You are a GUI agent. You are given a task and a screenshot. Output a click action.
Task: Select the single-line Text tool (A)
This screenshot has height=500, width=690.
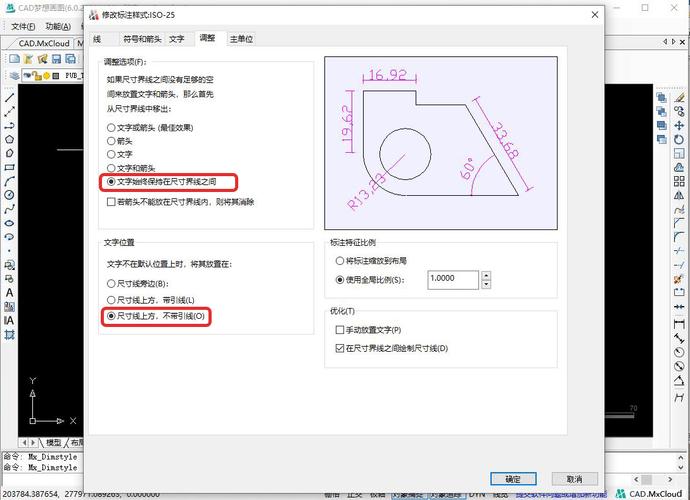click(x=9, y=293)
